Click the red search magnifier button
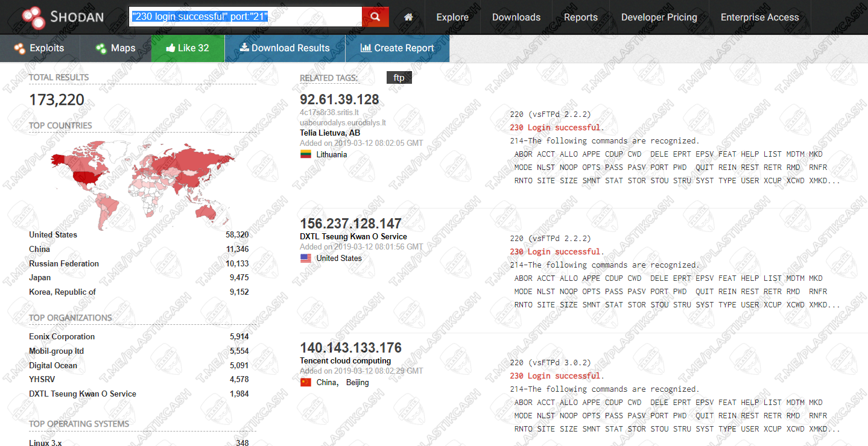The image size is (868, 446). coord(375,17)
